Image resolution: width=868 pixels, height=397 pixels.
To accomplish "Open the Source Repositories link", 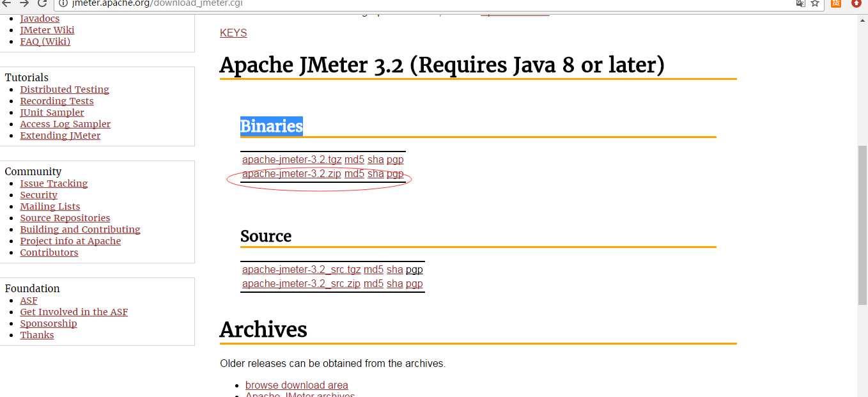I will pyautogui.click(x=65, y=218).
